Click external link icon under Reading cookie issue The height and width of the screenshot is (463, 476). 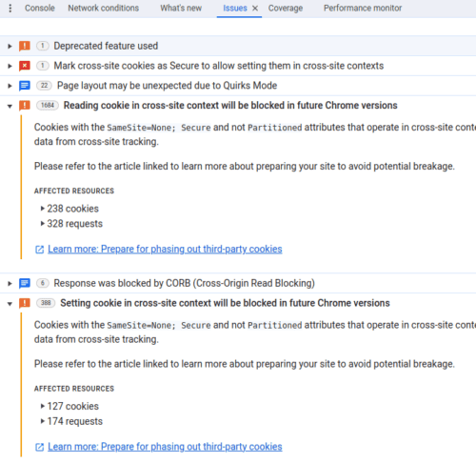[x=39, y=250]
